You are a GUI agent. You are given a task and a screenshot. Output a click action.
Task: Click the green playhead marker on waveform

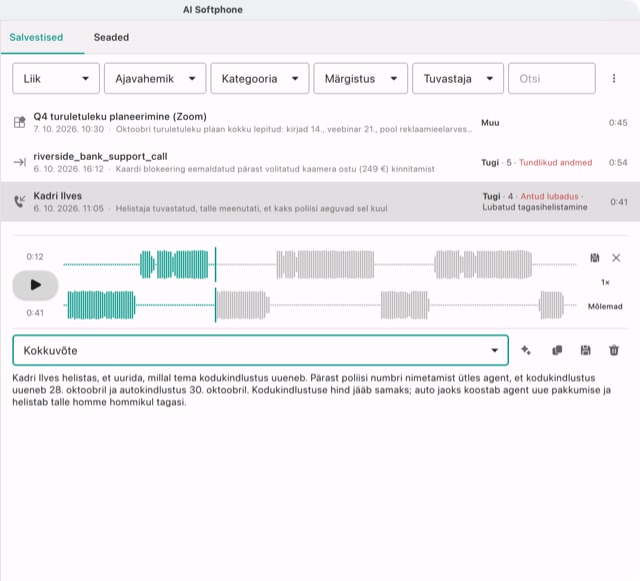(x=216, y=285)
